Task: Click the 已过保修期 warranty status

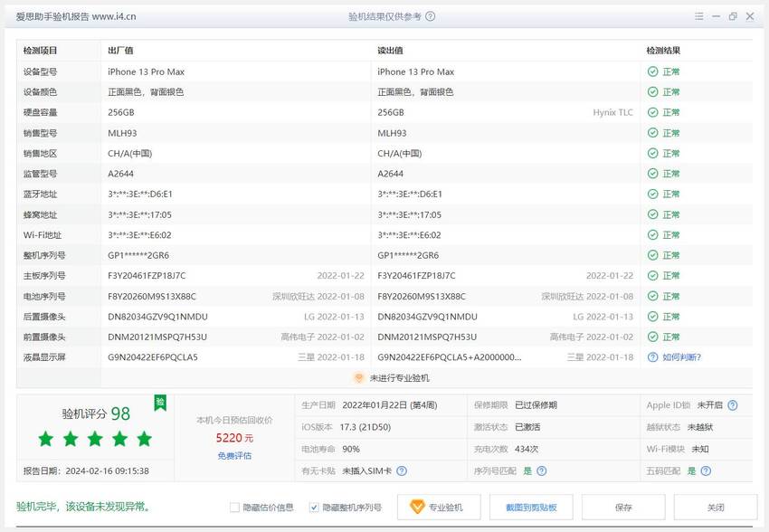Action: [536, 405]
